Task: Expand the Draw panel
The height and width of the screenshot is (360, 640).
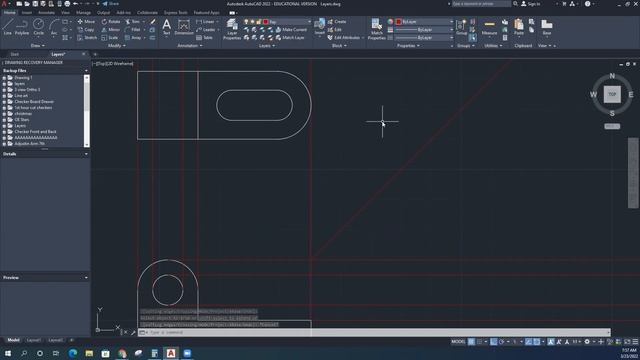Action: click(x=38, y=46)
